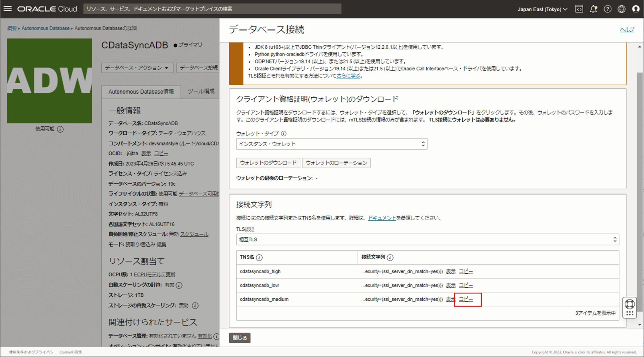Viewport: 644px width, 357px height.
Task: Switch to the Autonomous Database情報 tab
Action: pos(141,92)
